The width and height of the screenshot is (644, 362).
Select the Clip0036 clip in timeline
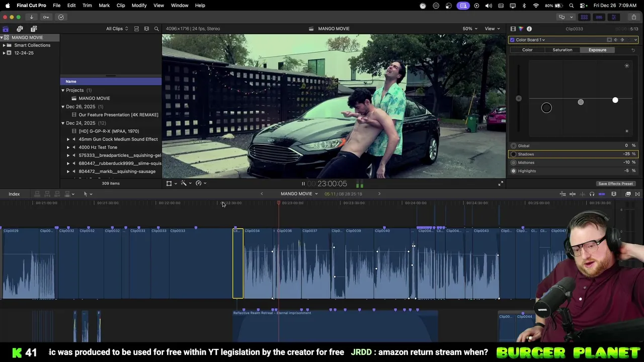point(288,263)
